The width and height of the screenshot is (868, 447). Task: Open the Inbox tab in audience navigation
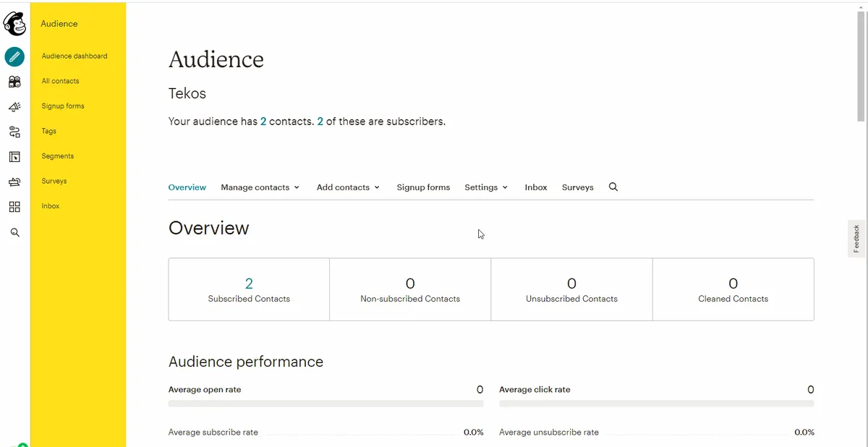535,187
